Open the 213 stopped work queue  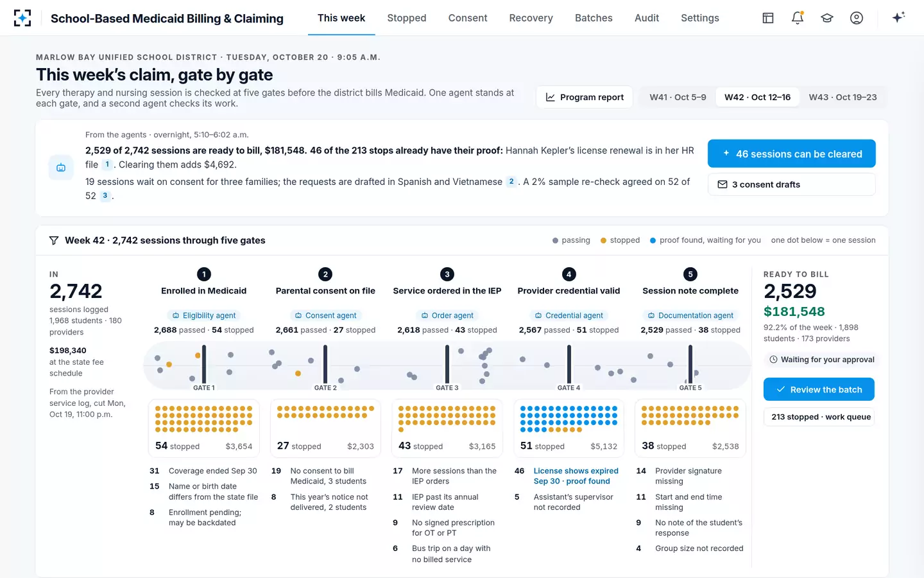tap(821, 417)
